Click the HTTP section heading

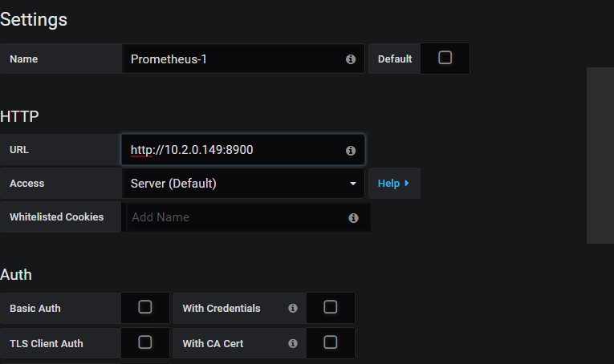pos(19,116)
